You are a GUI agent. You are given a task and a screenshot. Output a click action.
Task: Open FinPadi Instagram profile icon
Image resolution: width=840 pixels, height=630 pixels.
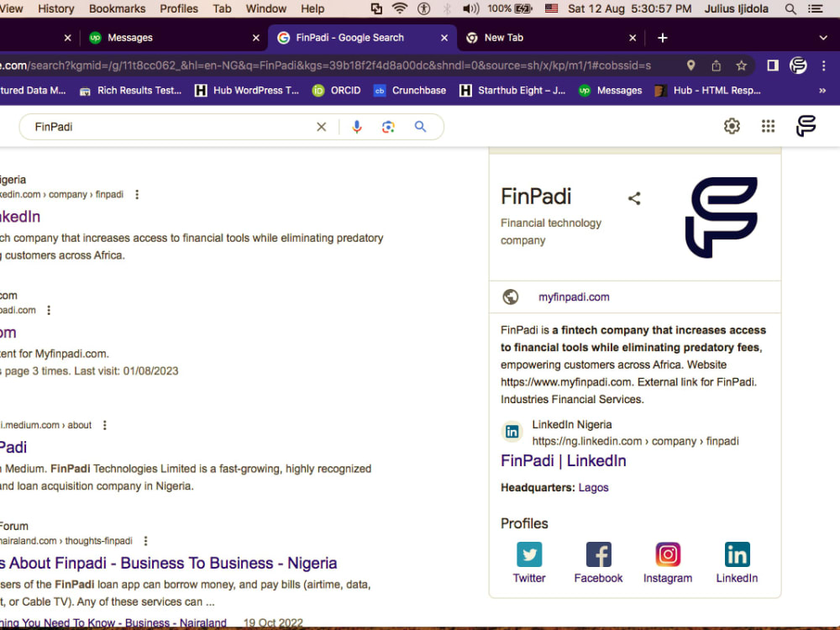tap(668, 554)
